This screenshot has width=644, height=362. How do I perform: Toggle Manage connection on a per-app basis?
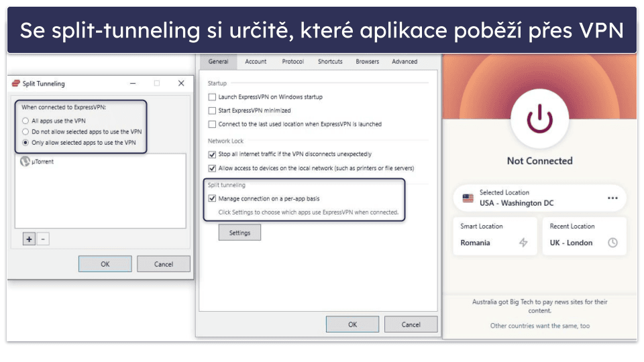click(212, 198)
